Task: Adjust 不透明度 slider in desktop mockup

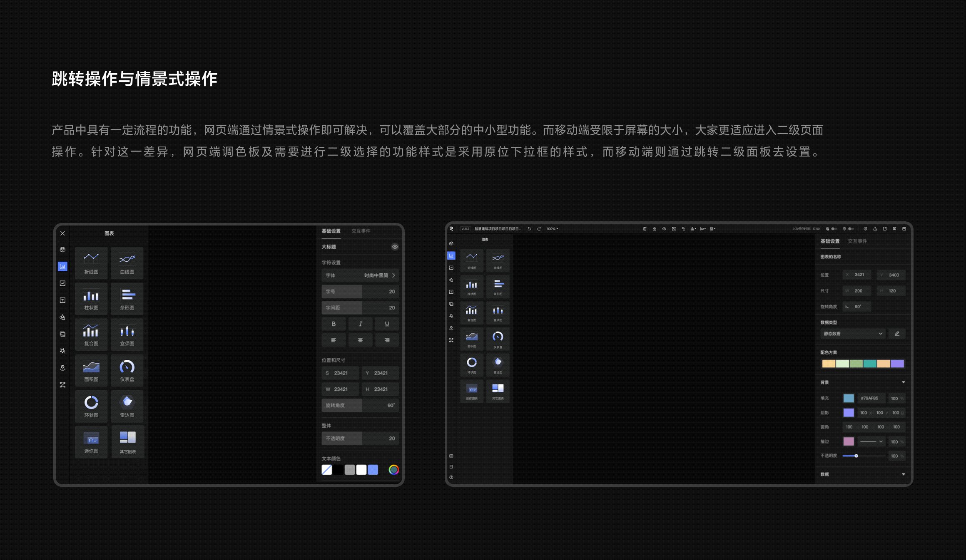Action: point(864,456)
